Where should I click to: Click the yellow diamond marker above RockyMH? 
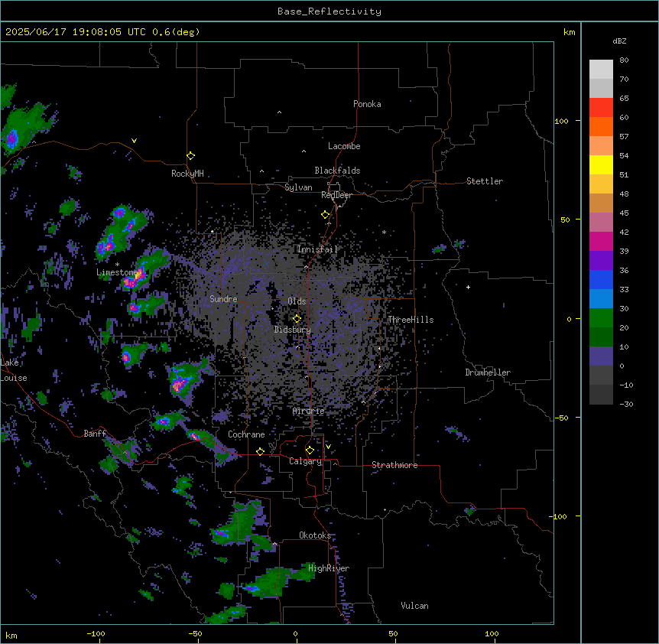pyautogui.click(x=191, y=156)
